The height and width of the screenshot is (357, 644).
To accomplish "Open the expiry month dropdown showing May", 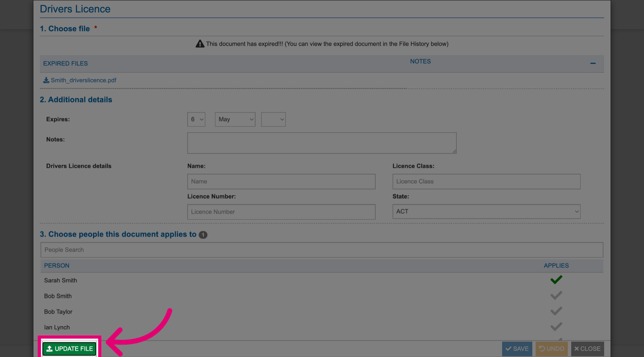I will click(235, 119).
